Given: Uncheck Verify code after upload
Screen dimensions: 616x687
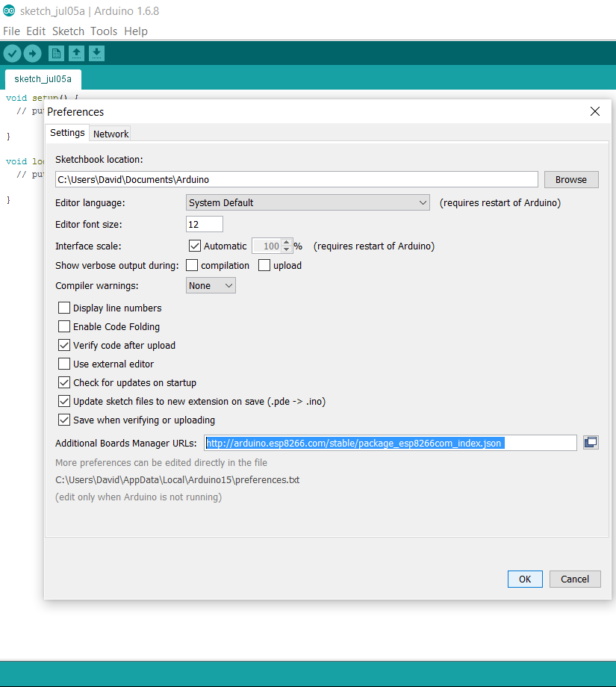Looking at the screenshot, I should [x=64, y=345].
